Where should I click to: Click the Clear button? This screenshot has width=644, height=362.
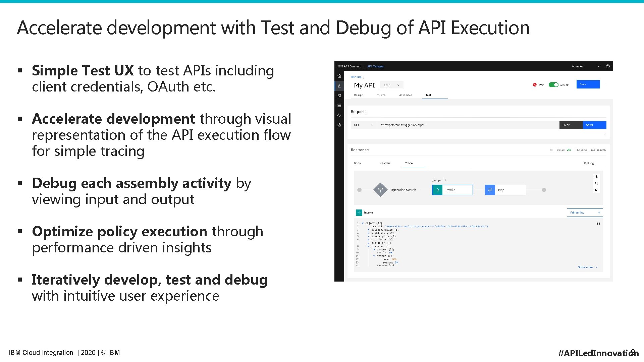571,125
